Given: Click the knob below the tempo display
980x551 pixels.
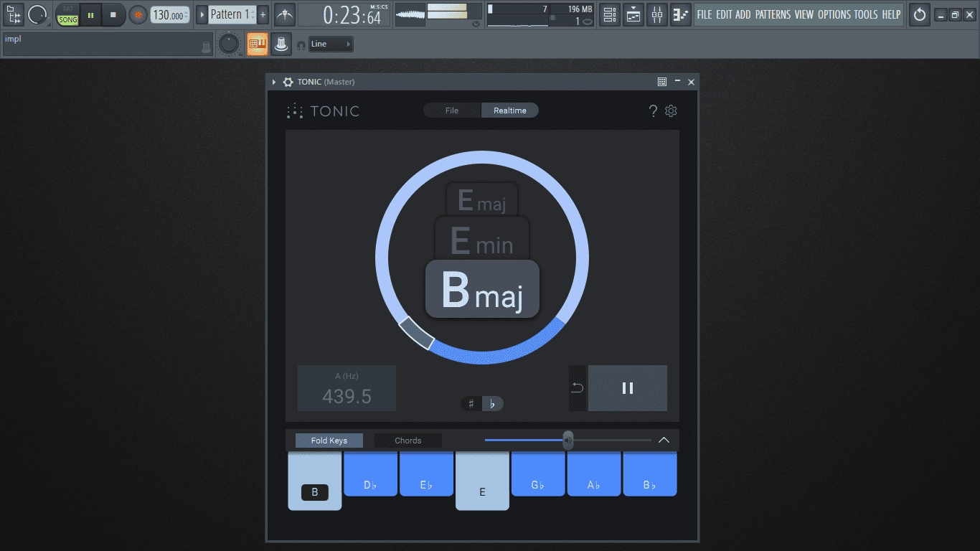Looking at the screenshot, I should (x=229, y=44).
